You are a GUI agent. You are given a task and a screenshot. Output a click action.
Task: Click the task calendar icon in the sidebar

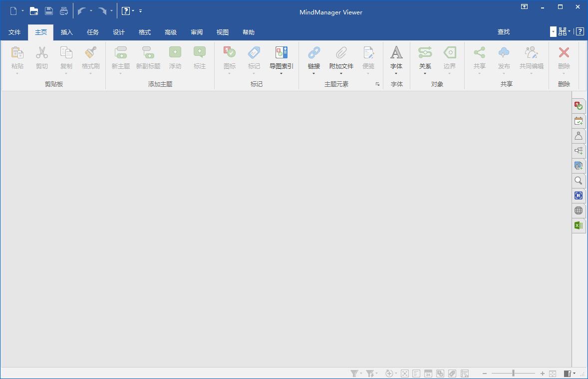tap(579, 121)
